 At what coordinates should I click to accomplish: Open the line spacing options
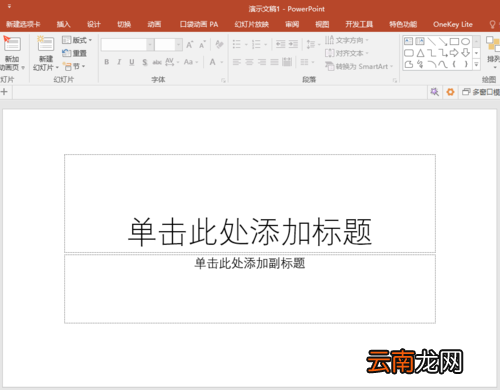313,44
